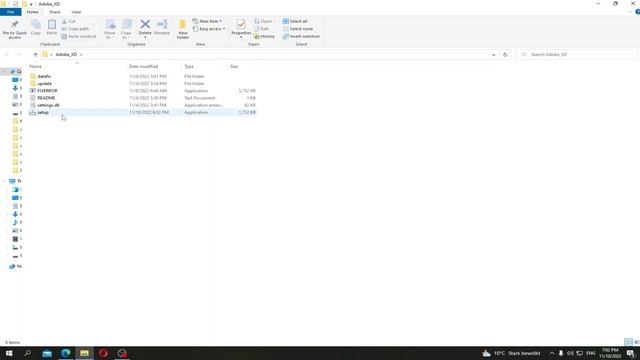Viewport: 640px width, 360px height.
Task: Click the Properties checkmark icon
Action: coord(241,24)
